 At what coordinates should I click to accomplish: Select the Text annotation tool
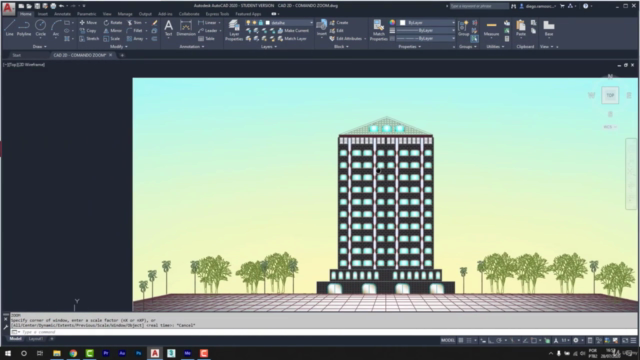point(169,28)
